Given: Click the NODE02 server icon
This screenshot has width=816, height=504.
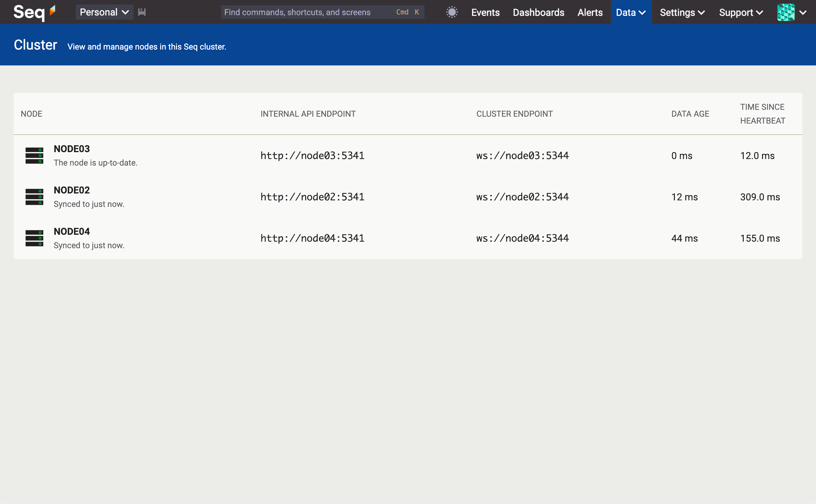Looking at the screenshot, I should pos(34,197).
